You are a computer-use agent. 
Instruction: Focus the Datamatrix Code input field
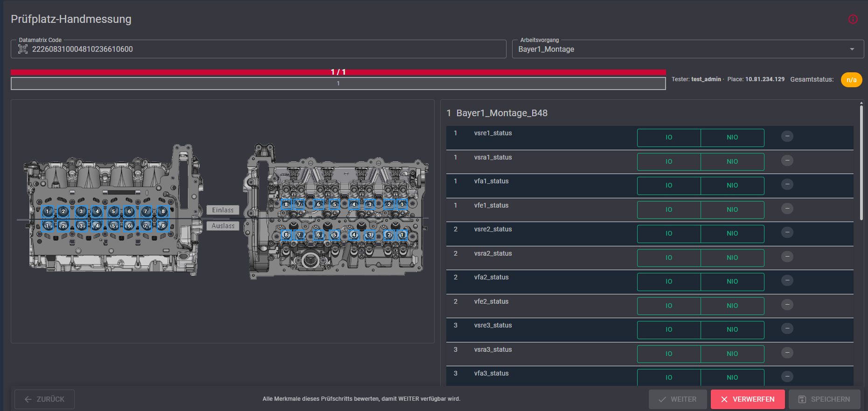coord(258,49)
